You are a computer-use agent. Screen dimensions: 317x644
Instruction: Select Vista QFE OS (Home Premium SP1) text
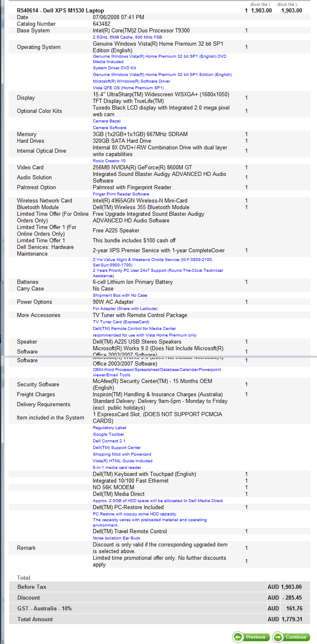tap(128, 88)
